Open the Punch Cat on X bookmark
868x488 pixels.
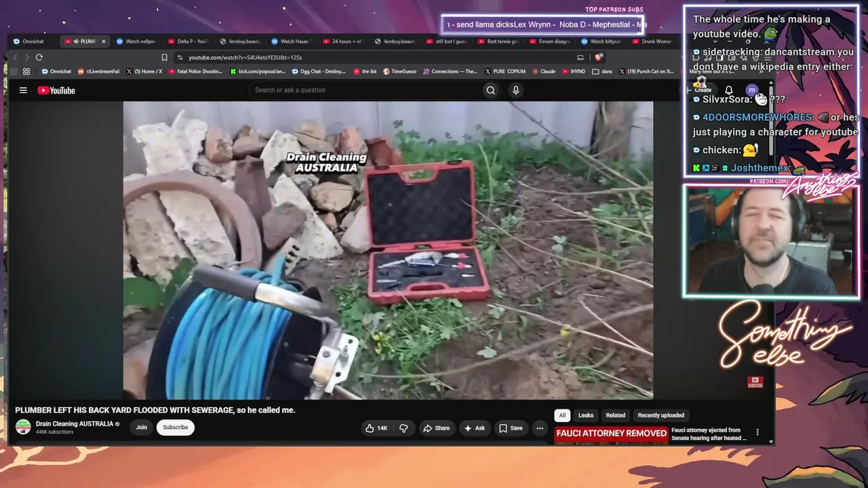646,71
